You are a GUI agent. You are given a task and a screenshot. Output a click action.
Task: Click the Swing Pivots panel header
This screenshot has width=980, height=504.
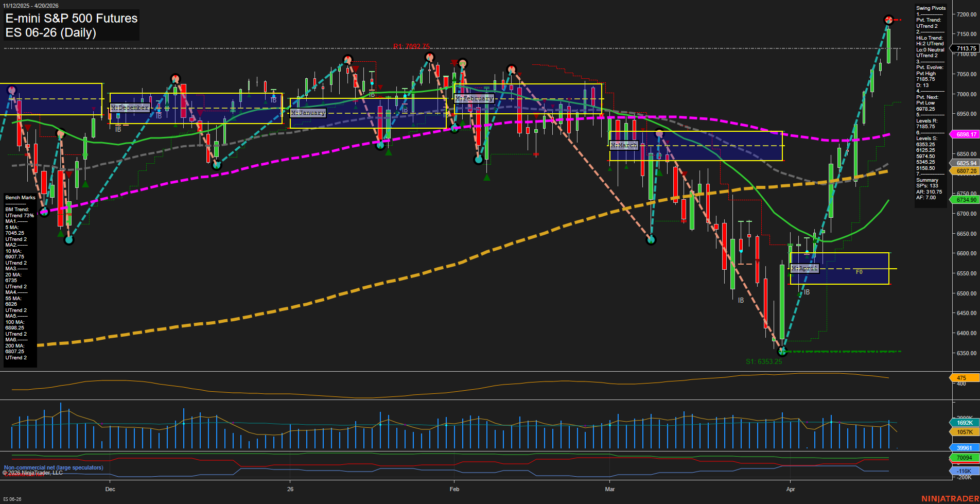tap(931, 8)
